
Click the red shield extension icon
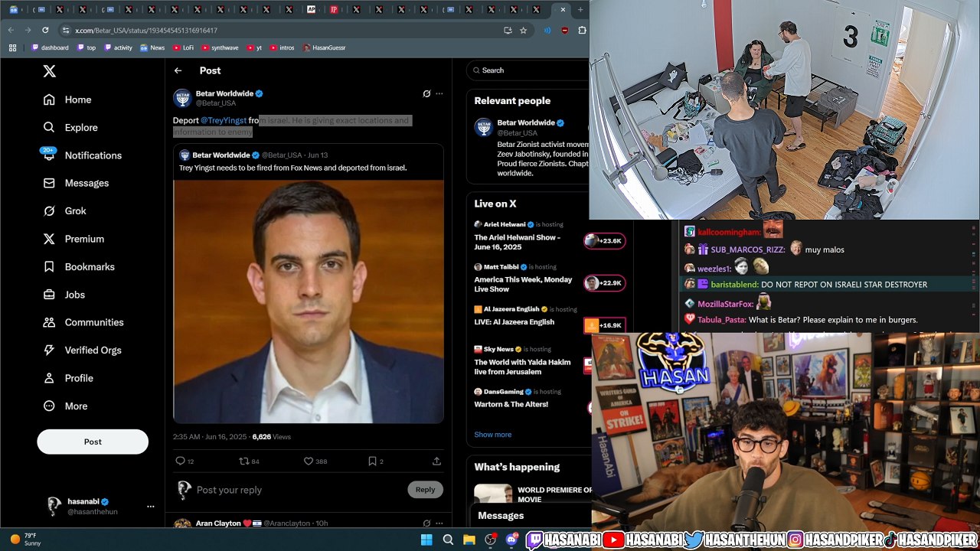click(x=564, y=30)
